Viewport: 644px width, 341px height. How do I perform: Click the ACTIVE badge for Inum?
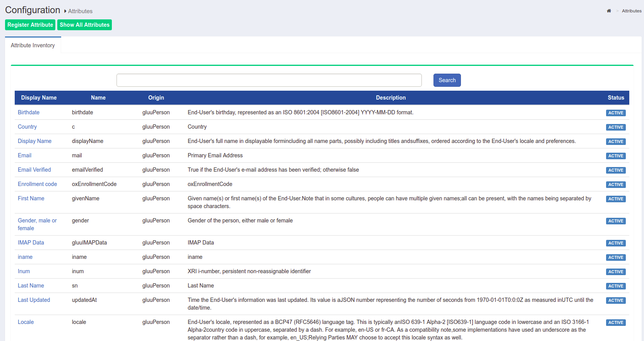click(x=615, y=272)
